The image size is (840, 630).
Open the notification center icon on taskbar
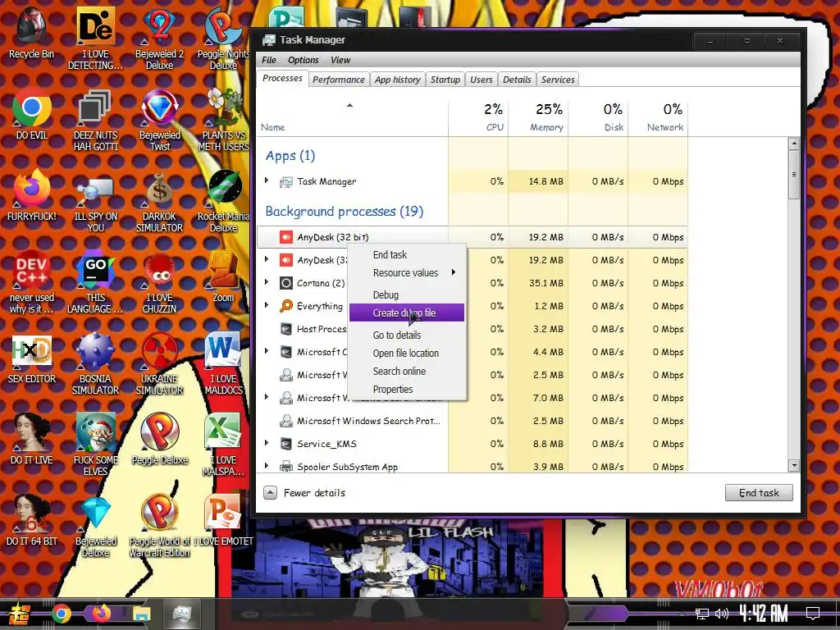(813, 613)
